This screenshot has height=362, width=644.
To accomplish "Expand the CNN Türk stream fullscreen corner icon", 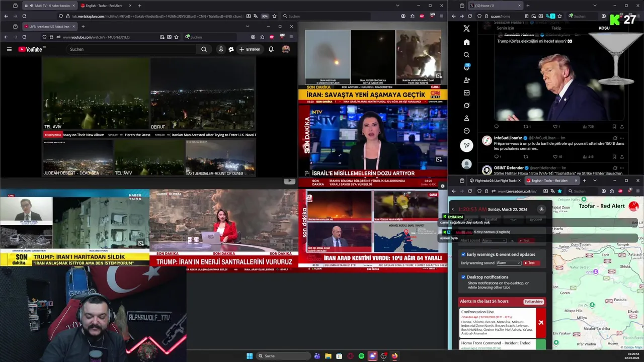I will 439,76.
